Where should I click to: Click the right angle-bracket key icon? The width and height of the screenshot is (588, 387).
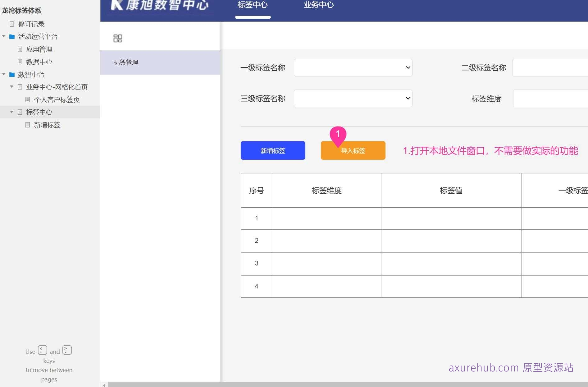tap(67, 350)
